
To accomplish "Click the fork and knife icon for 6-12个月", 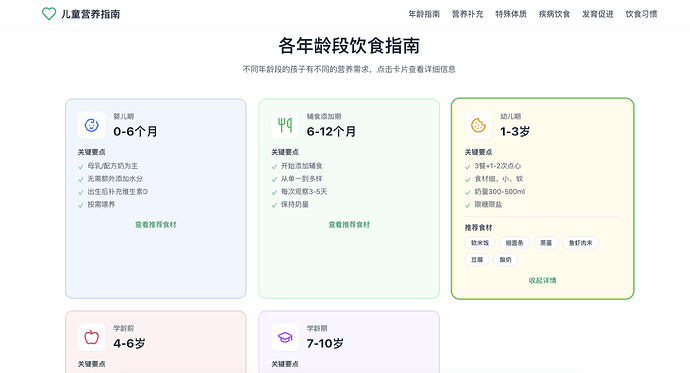I will [285, 125].
